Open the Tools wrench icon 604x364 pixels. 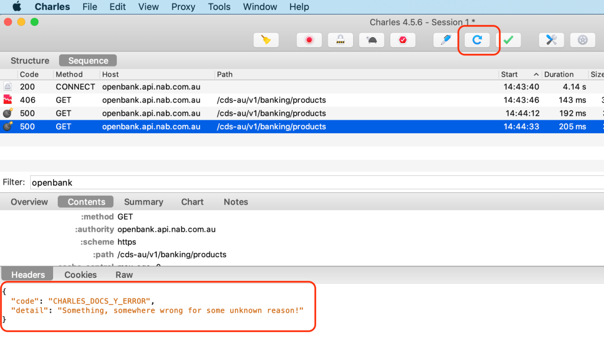point(551,40)
